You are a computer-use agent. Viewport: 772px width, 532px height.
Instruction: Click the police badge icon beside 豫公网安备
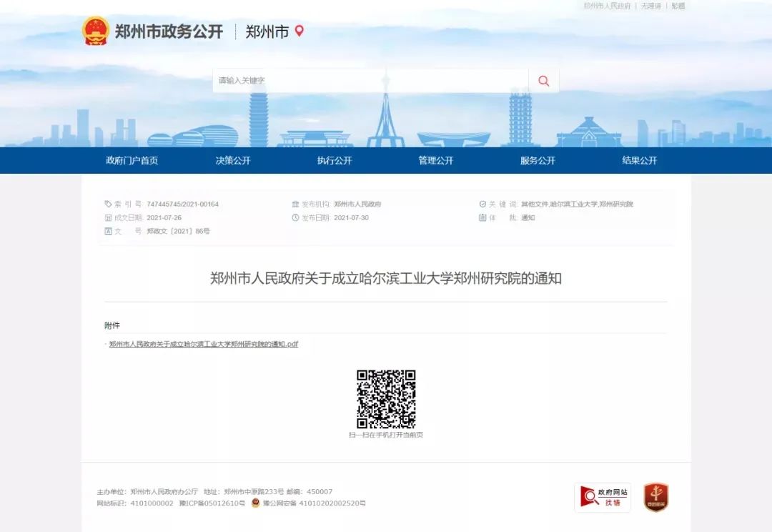click(x=255, y=503)
